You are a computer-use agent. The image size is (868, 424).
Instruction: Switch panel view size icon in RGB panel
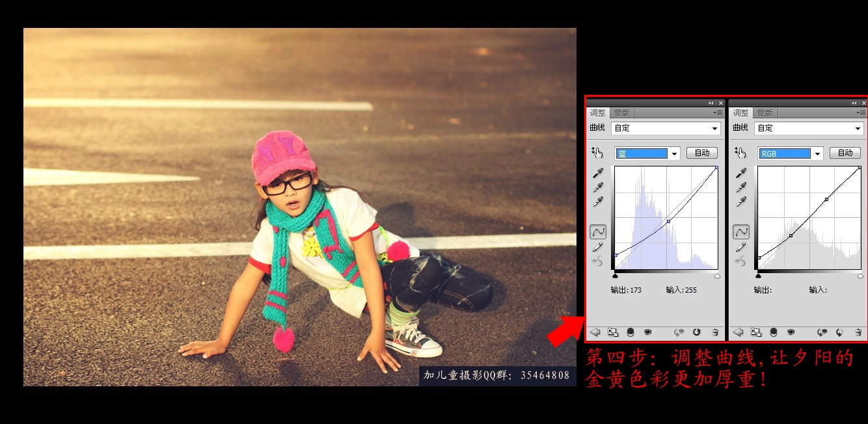755,332
